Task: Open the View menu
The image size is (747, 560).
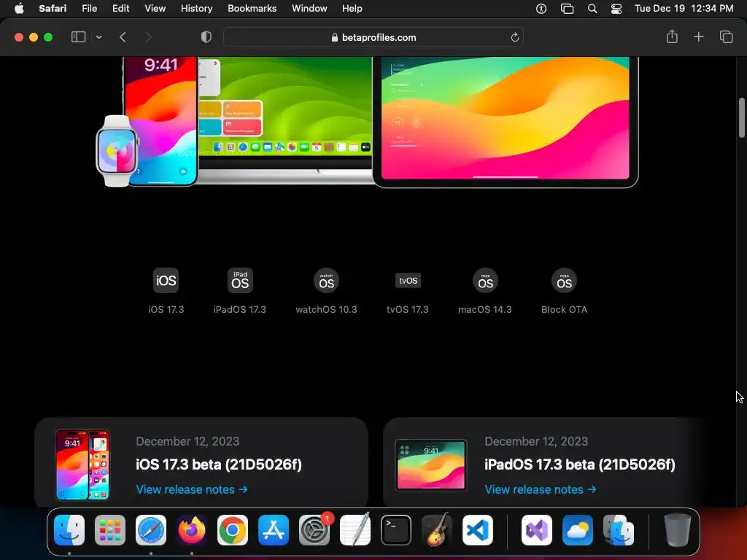Action: pyautogui.click(x=155, y=9)
